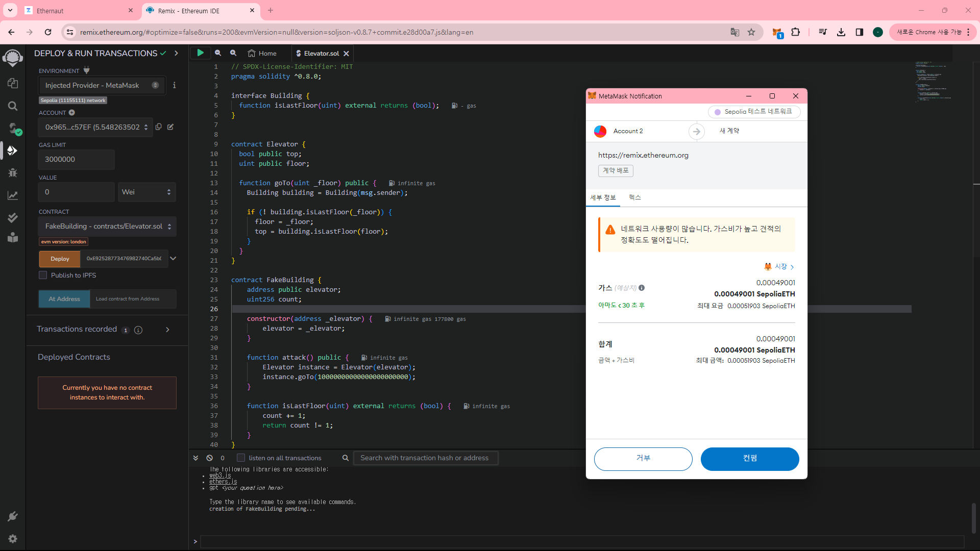The width and height of the screenshot is (980, 551).
Task: Open Chrome extensions puzzle icon
Action: (795, 32)
